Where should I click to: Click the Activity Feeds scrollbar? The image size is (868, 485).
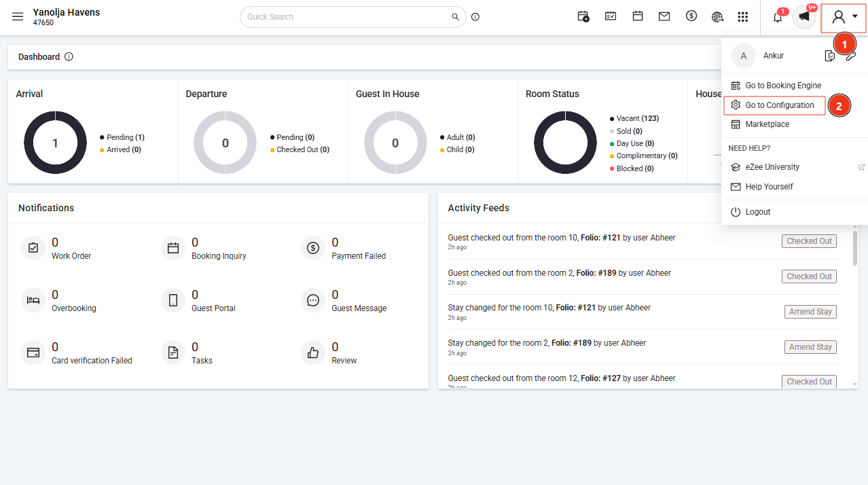point(854,248)
